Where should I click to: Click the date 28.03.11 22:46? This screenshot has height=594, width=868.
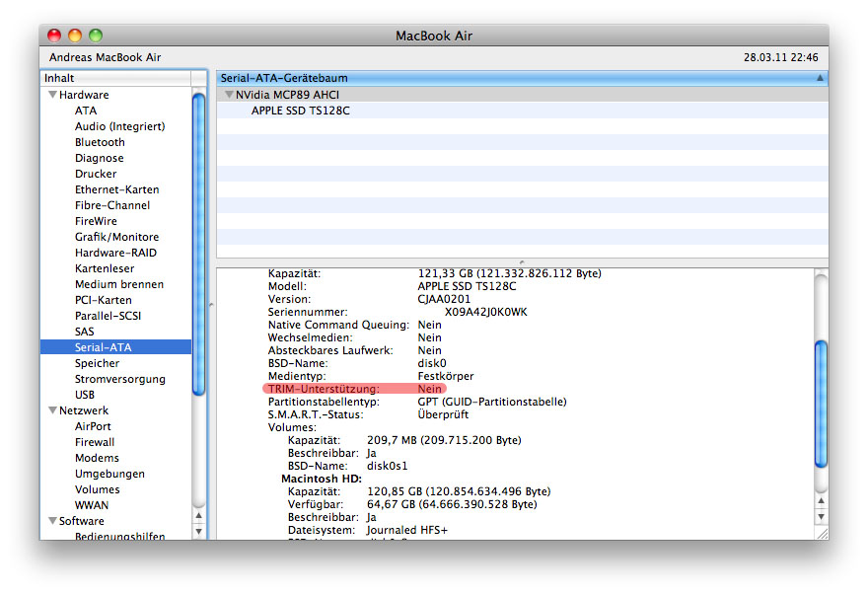(780, 57)
